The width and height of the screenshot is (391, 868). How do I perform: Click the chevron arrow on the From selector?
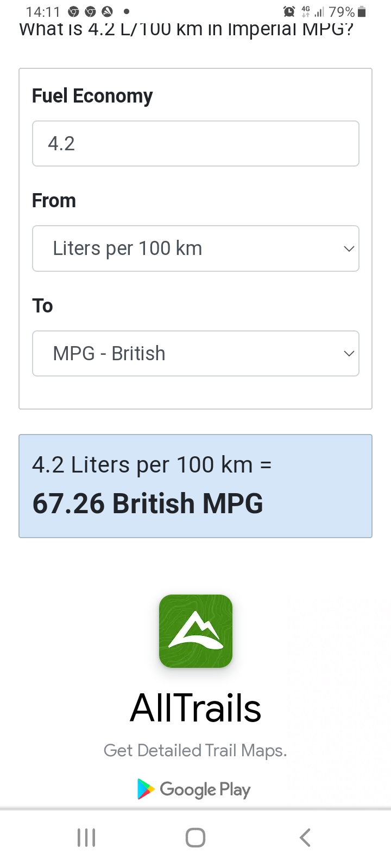click(x=349, y=248)
